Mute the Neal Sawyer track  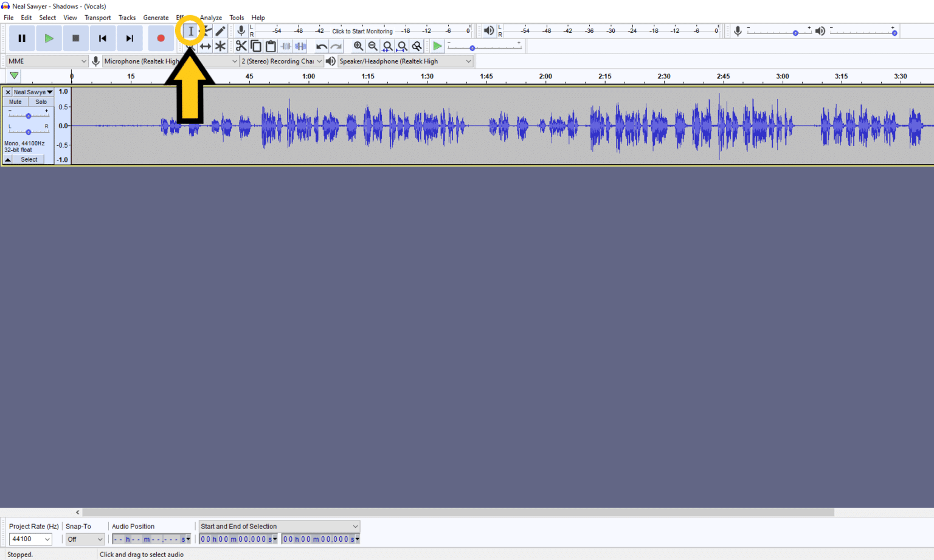15,102
